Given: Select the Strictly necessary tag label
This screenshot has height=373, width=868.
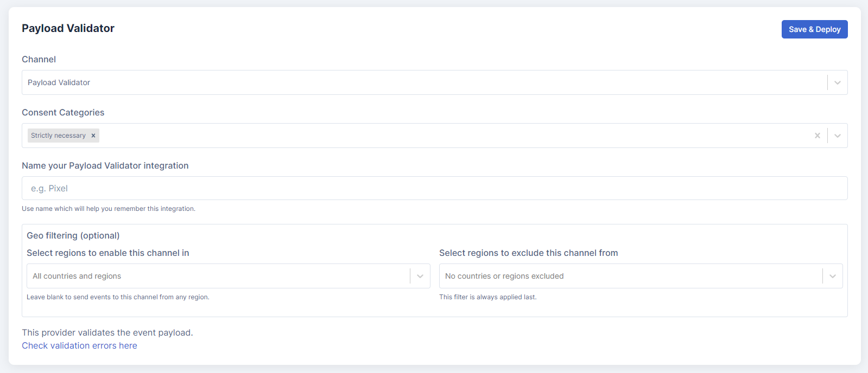Looking at the screenshot, I should [x=58, y=136].
